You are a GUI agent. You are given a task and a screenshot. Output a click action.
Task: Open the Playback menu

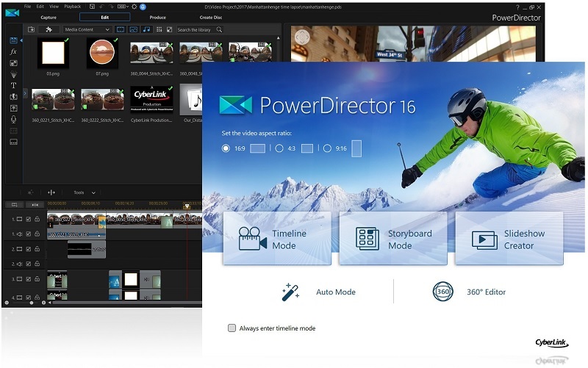tap(72, 7)
